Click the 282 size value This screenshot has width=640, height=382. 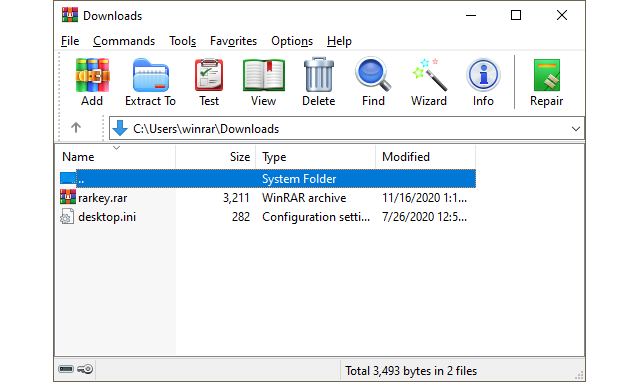pos(241,217)
